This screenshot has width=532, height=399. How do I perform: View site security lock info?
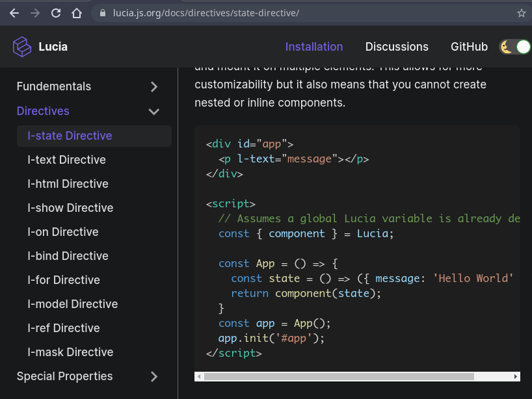(103, 13)
